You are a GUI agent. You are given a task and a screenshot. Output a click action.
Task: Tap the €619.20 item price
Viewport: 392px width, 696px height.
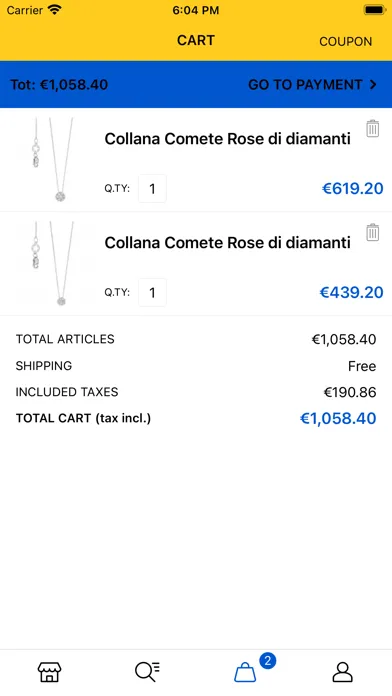point(352,189)
